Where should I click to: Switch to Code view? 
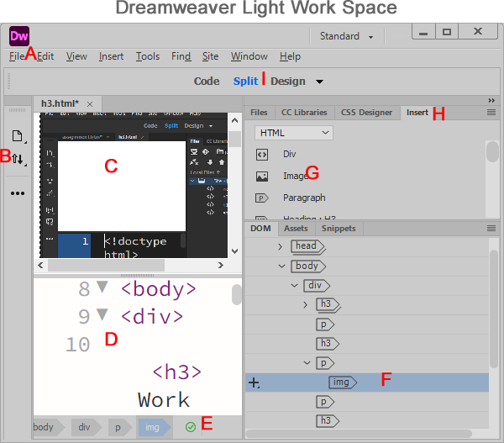[x=207, y=82]
